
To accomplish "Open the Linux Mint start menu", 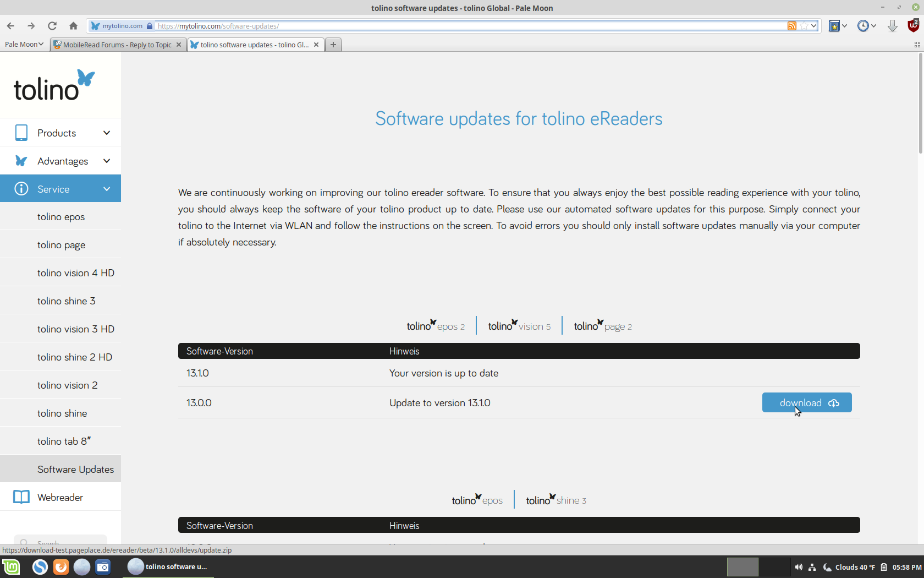I will tap(11, 566).
